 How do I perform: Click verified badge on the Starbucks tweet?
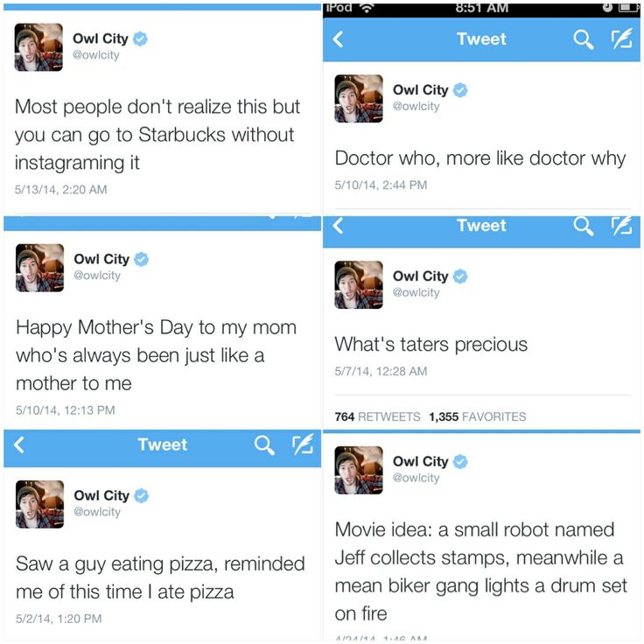[x=140, y=38]
